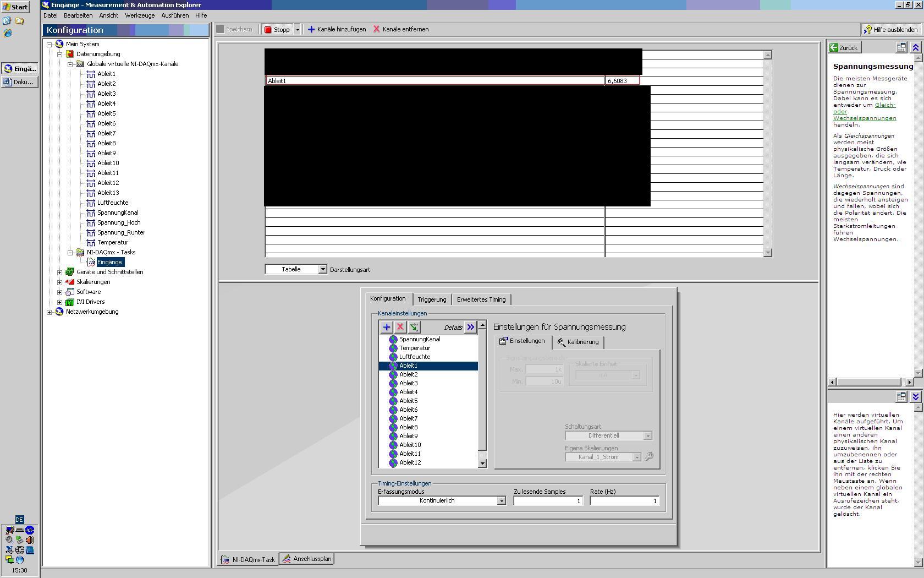Screen dimensions: 924x578
Task: Click the channel list scroll down arrow
Action: 482,464
